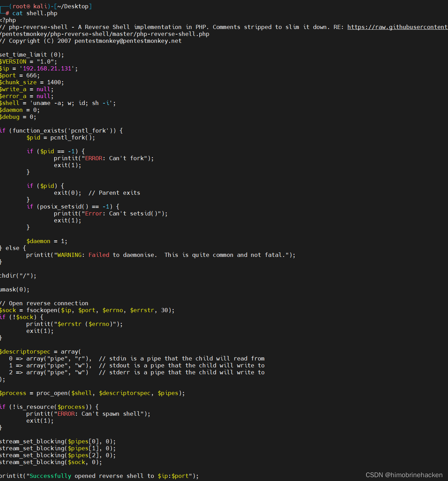Viewport: 448px width, 481px height.
Task: Click the stdout pipe array line
Action: pos(137,365)
